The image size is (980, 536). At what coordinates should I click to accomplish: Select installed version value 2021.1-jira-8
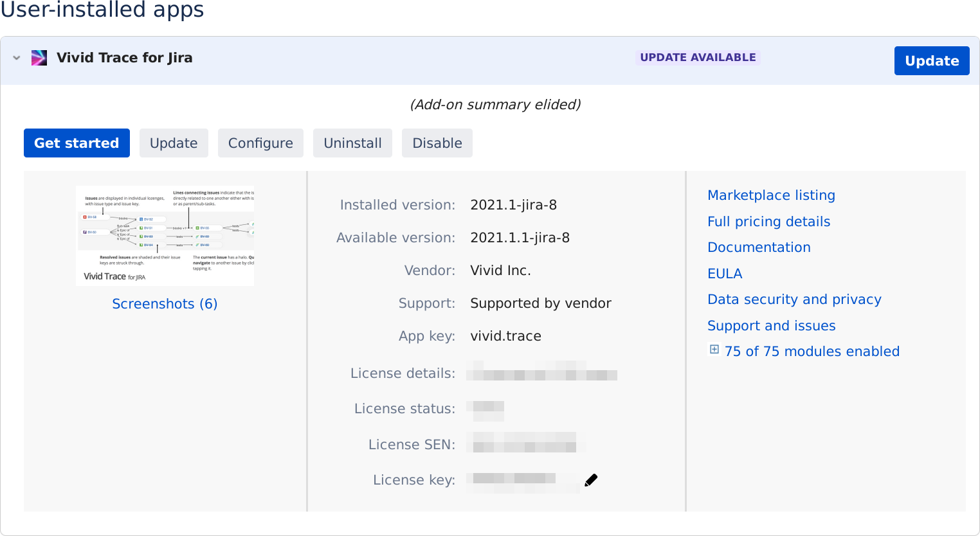click(513, 204)
